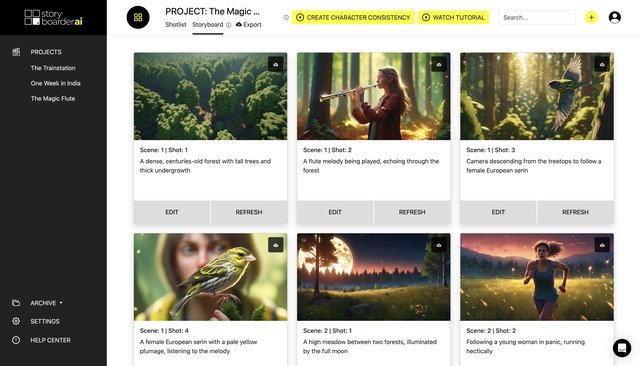The width and height of the screenshot is (640, 366).
Task: Click download icon on Shot 1 forest image
Action: 276,64
